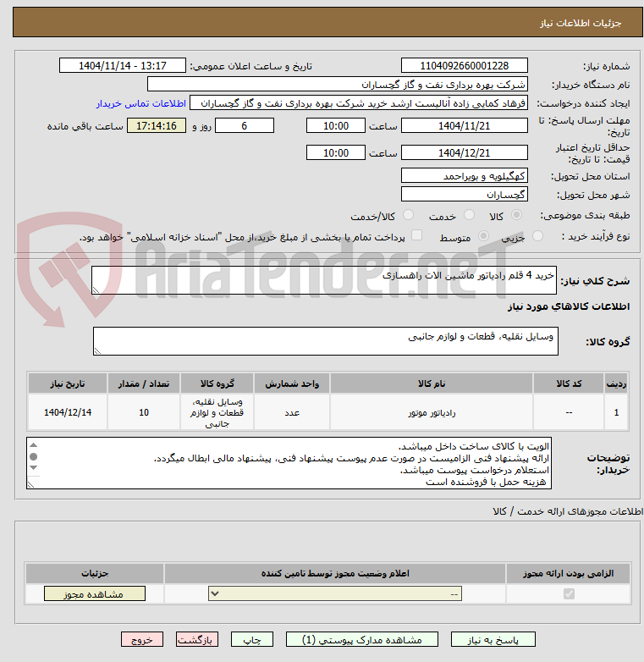The height and width of the screenshot is (662, 644).
Task: Click the نام کالا column header
Action: click(432, 383)
